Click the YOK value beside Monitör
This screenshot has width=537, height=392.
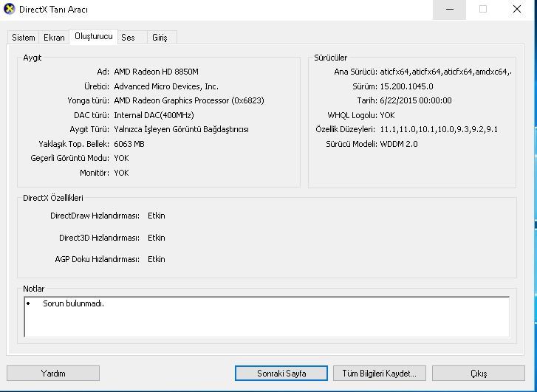coord(121,173)
